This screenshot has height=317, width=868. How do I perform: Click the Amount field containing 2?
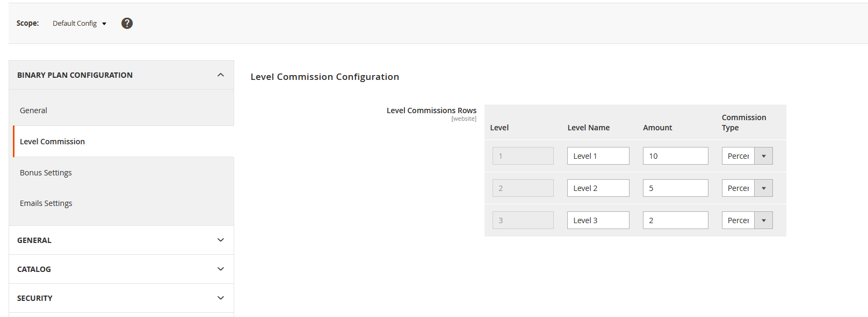coord(675,220)
